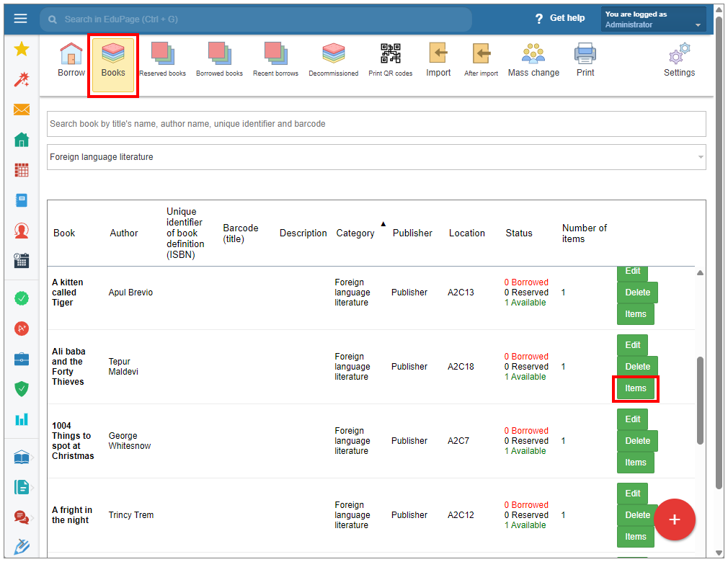
Task: Expand the Foreign language literature category dropdown
Action: click(x=376, y=157)
